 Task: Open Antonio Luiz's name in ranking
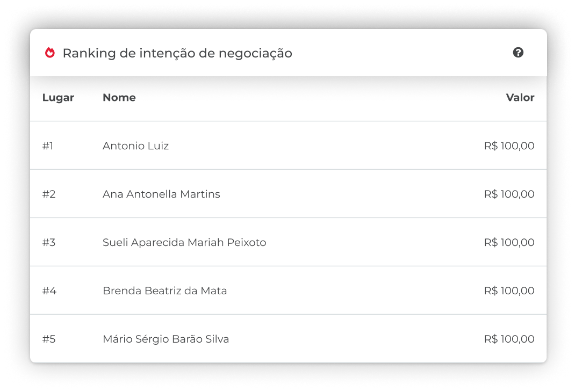pos(135,146)
